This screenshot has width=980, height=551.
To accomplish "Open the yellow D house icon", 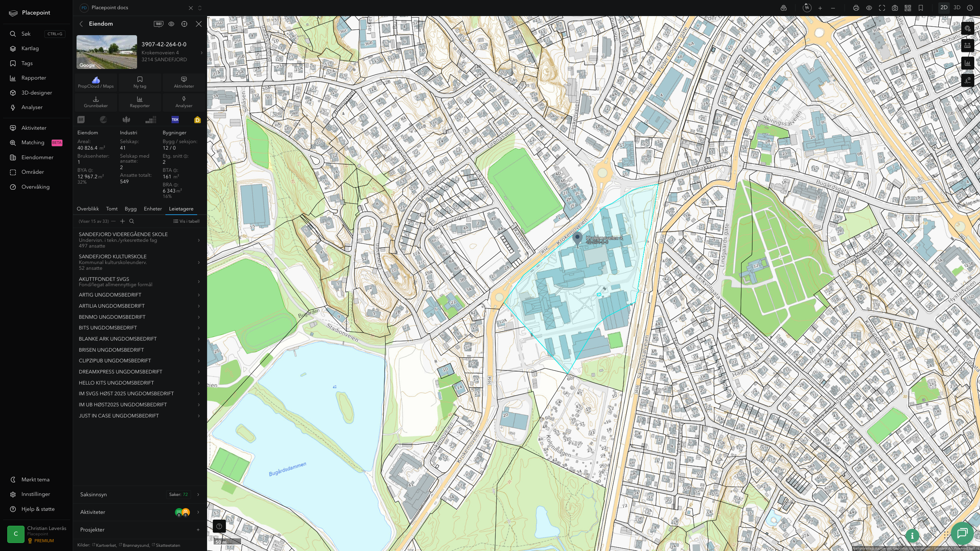I will (x=198, y=120).
